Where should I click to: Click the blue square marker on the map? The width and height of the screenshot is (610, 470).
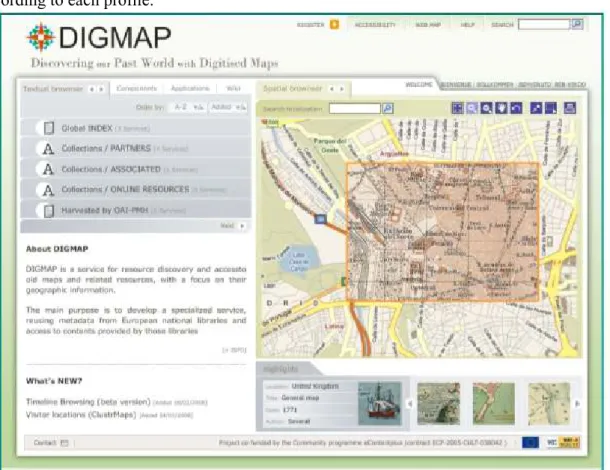320,219
